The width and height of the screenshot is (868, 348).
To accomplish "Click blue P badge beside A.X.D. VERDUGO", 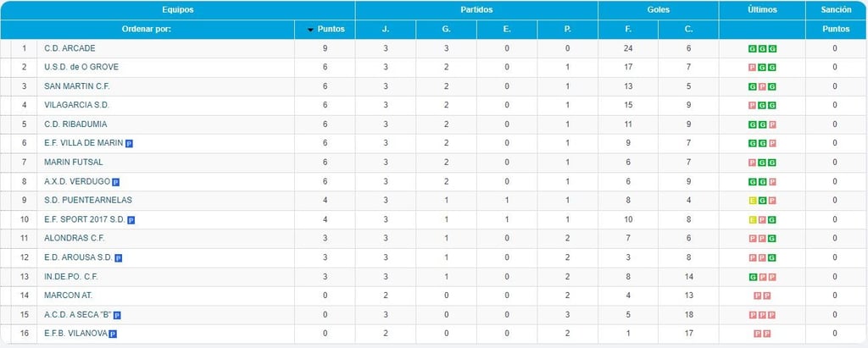I will pos(115,181).
